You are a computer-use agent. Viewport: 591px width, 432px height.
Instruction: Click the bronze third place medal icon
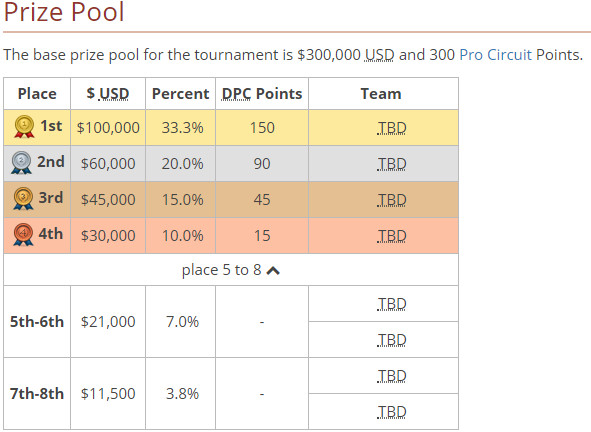tap(23, 199)
